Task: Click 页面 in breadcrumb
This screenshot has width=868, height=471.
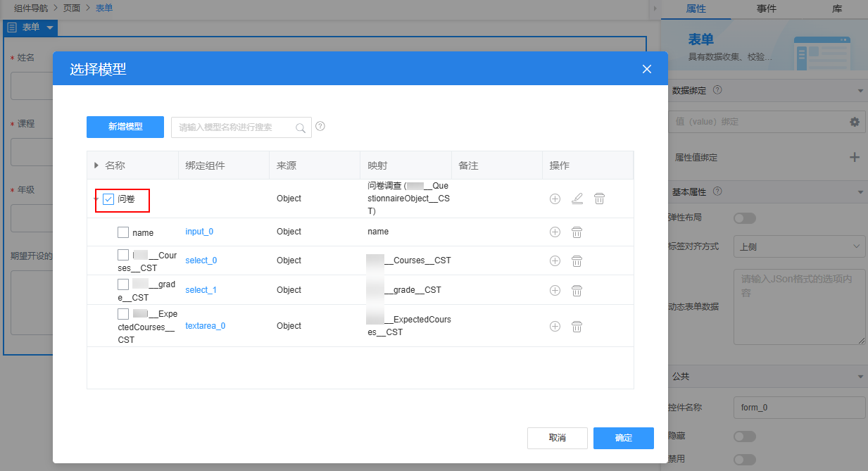Action: (72, 8)
